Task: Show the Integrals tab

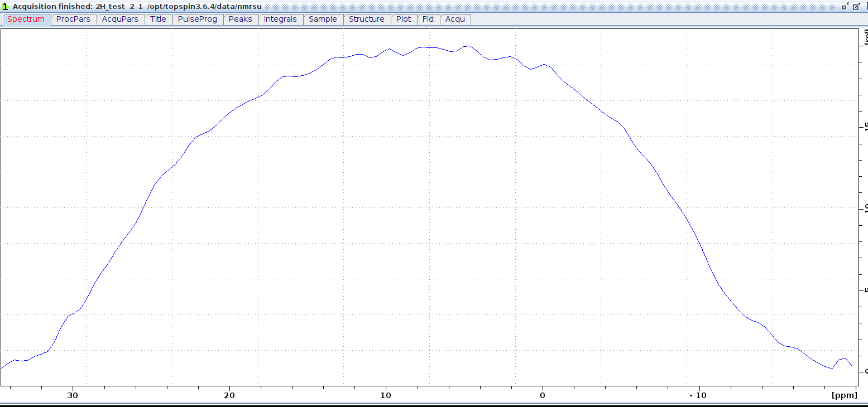Action: click(x=280, y=19)
